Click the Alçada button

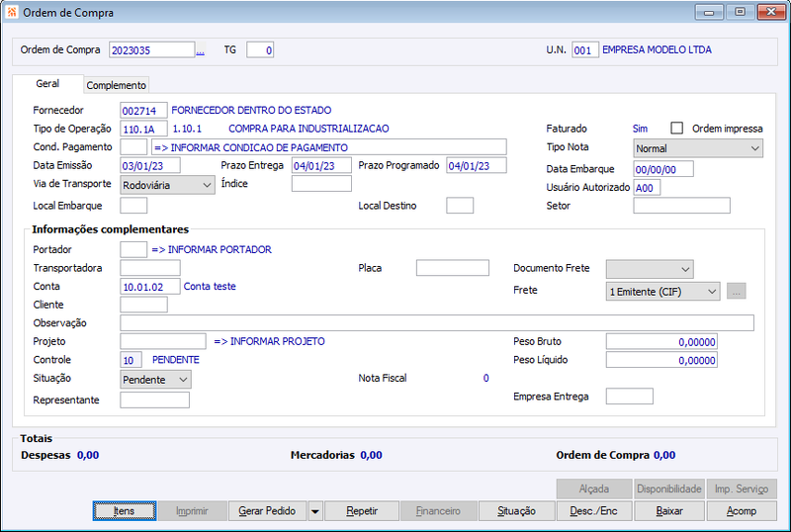594,488
